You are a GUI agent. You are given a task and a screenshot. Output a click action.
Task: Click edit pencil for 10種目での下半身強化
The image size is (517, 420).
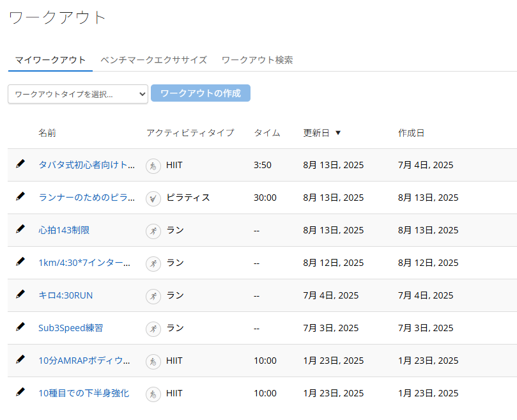pyautogui.click(x=20, y=393)
